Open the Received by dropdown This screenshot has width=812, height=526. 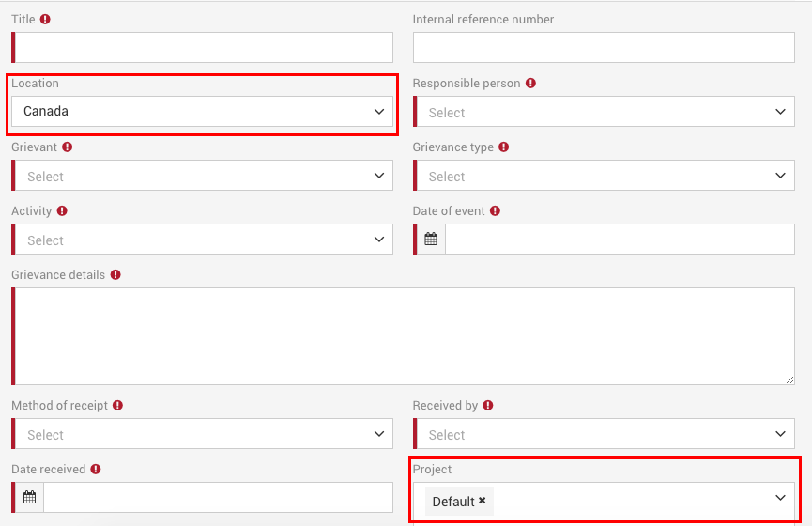point(605,434)
